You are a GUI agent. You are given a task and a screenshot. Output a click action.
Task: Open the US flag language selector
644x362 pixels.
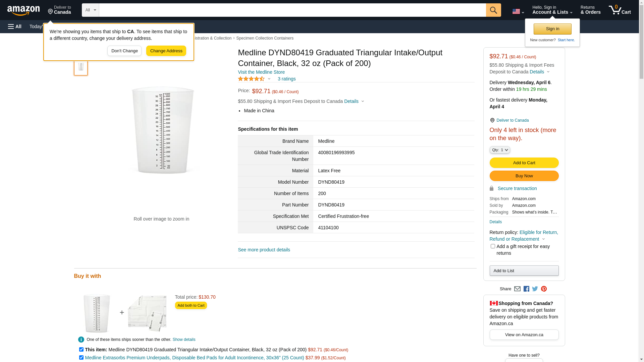coord(518,11)
